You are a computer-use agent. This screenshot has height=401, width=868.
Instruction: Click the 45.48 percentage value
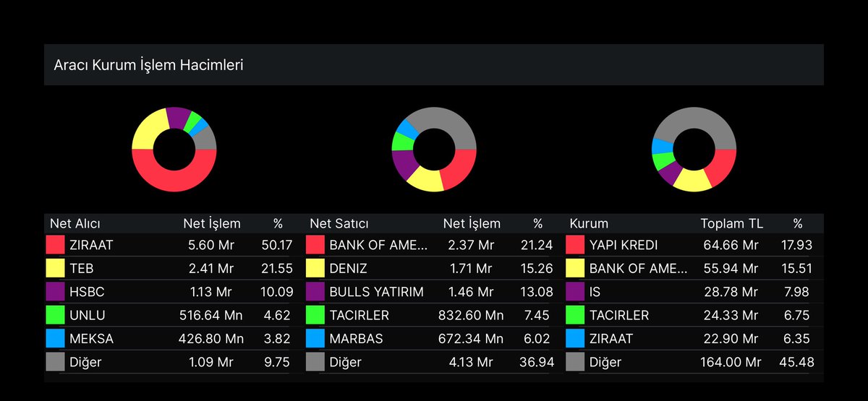796,362
